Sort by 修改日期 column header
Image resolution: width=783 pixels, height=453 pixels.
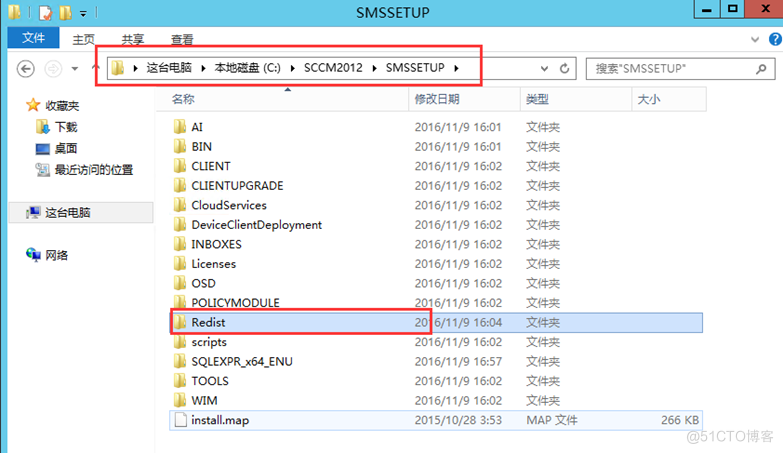click(465, 99)
